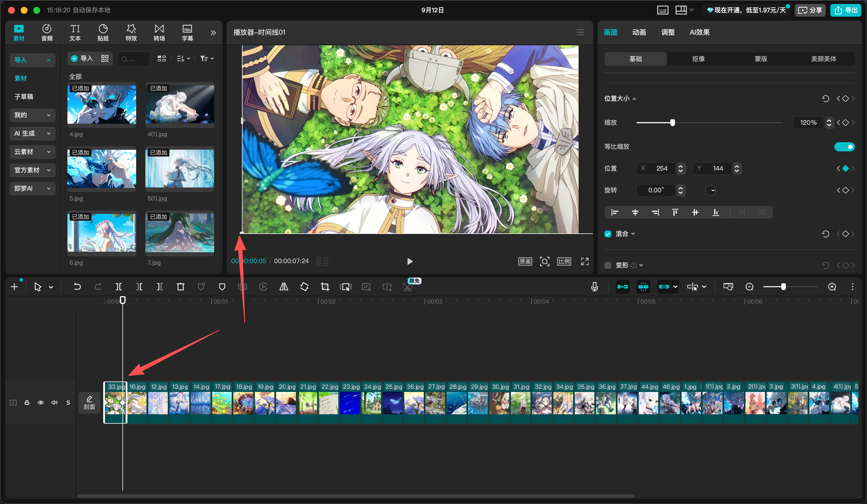
Task: Expand the 云素材 sidebar section
Action: click(x=33, y=152)
